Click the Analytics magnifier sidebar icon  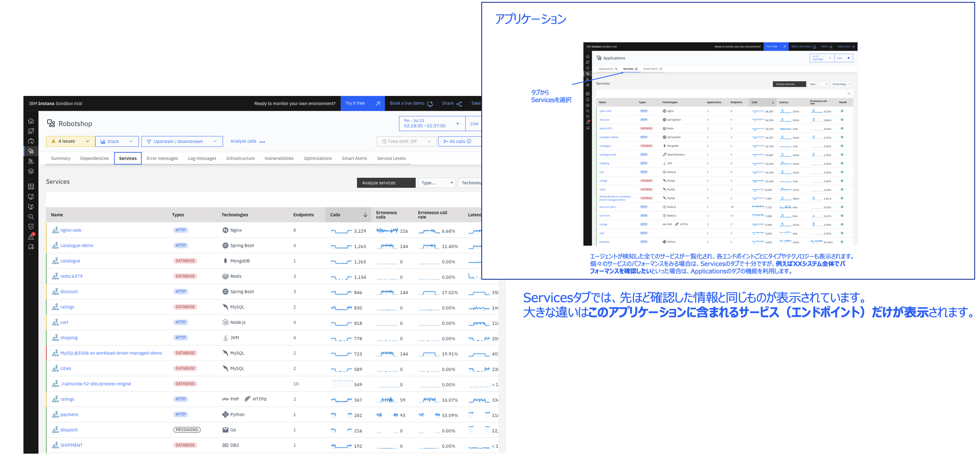click(x=31, y=217)
